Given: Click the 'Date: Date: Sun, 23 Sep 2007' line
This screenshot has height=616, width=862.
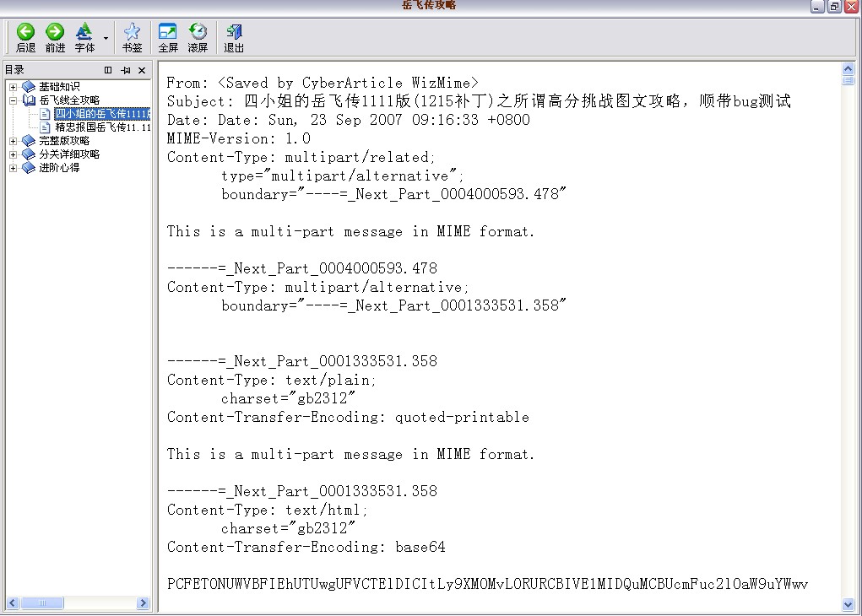Looking at the screenshot, I should pos(349,120).
